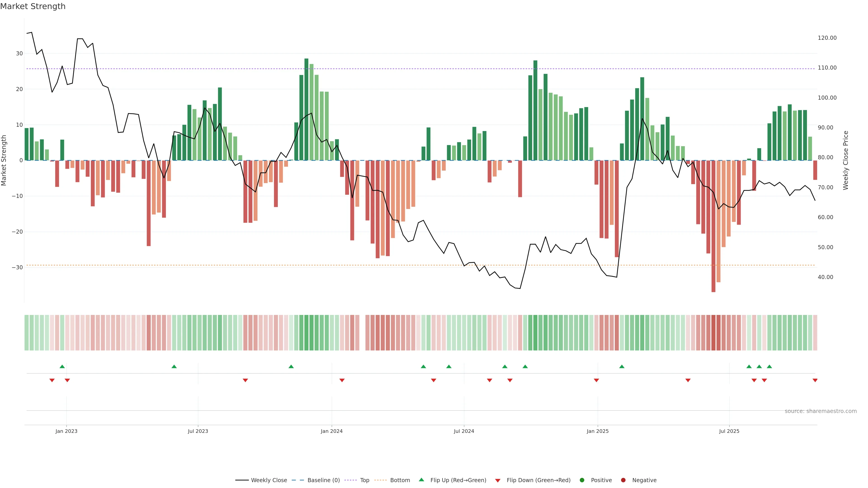
Task: Click the rightmost green flip-up triangle marker
Action: [x=769, y=366]
